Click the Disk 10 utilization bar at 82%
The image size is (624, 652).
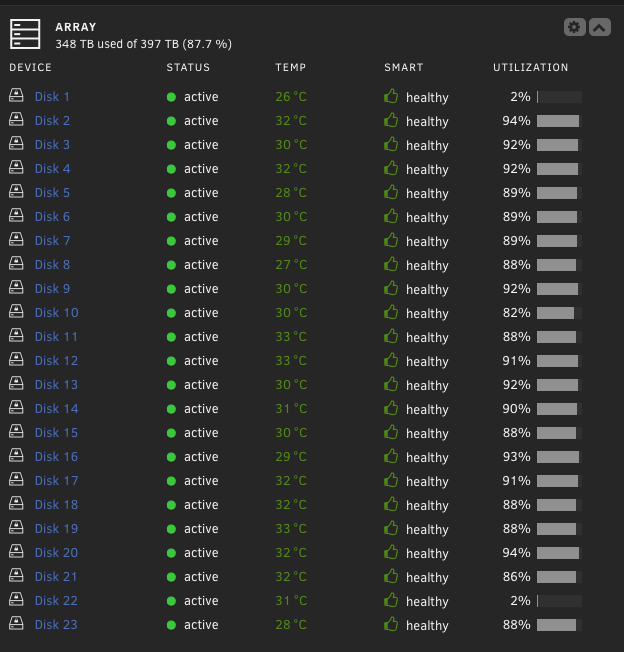(x=559, y=313)
